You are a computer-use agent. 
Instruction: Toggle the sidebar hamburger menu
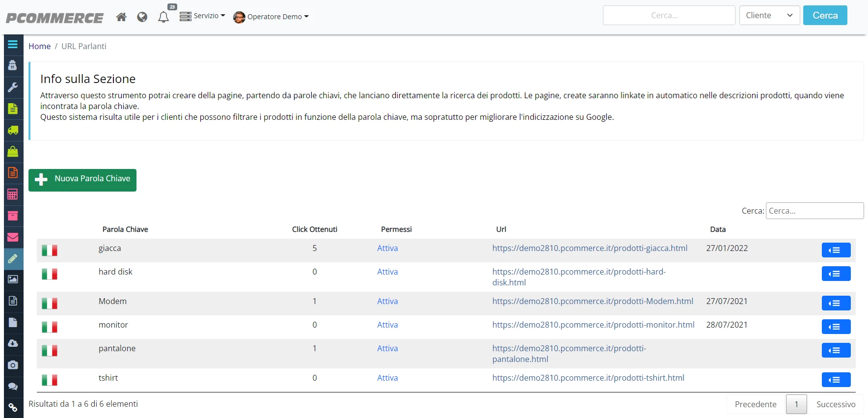click(x=13, y=44)
